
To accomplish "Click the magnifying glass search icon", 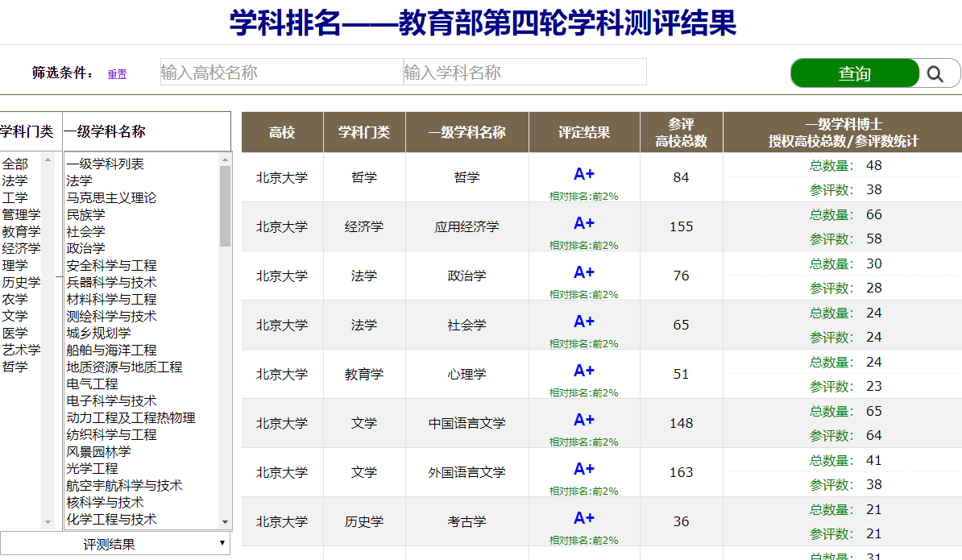I will (x=935, y=73).
